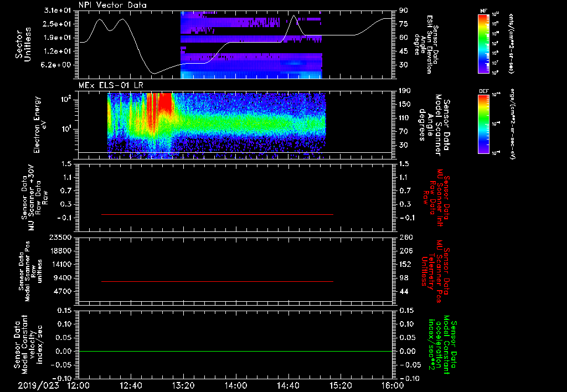Select the green 'Model Constant acceleration' axis title
Image resolution: width=567 pixels, height=392 pixels.
pyautogui.click(x=442, y=345)
